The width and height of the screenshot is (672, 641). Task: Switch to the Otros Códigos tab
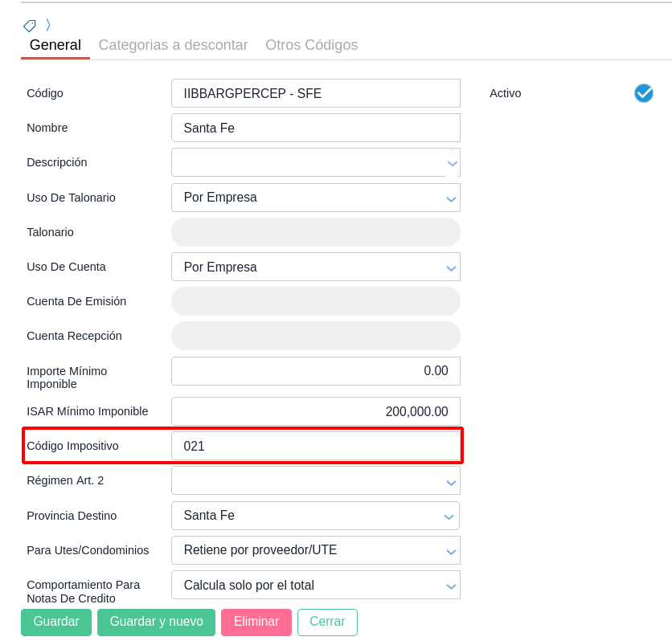click(312, 46)
